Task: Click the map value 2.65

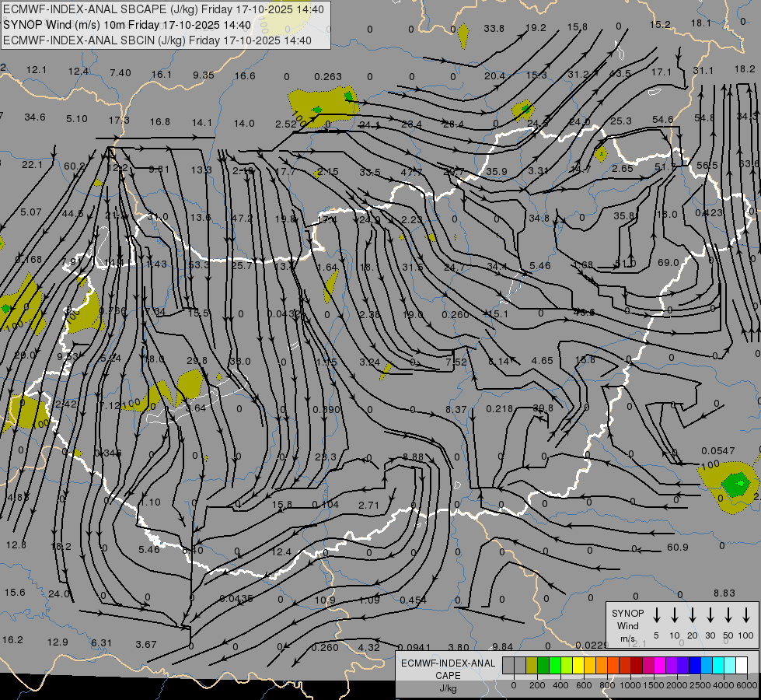Action: coord(622,168)
